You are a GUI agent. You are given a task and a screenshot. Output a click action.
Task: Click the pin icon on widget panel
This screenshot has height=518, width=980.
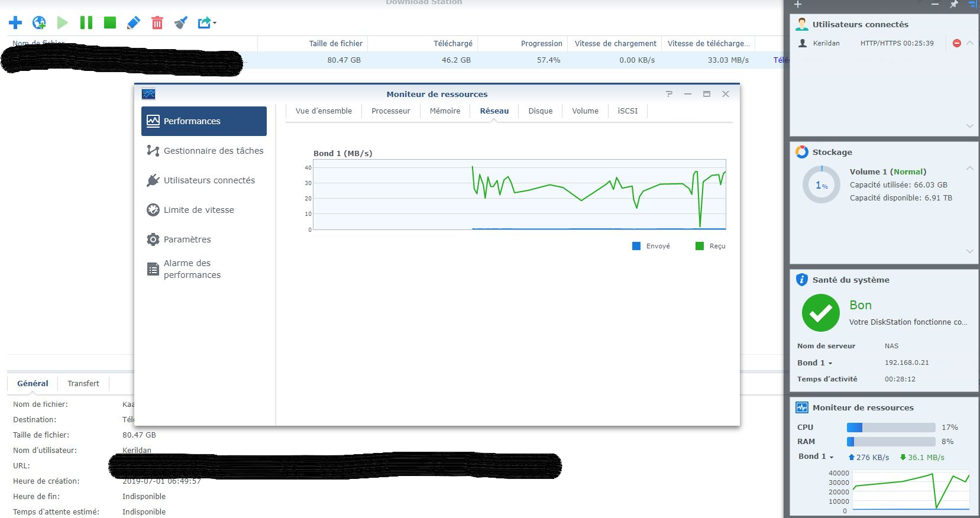pyautogui.click(x=953, y=5)
